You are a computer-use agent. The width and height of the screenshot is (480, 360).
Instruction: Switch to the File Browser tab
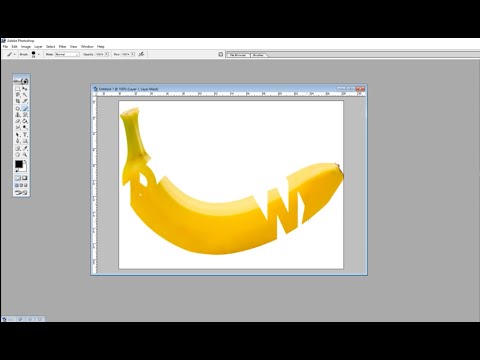pyautogui.click(x=238, y=55)
